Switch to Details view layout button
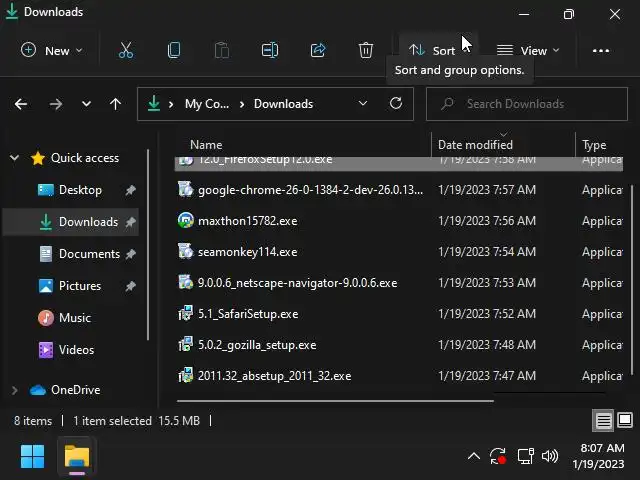 coord(603,420)
